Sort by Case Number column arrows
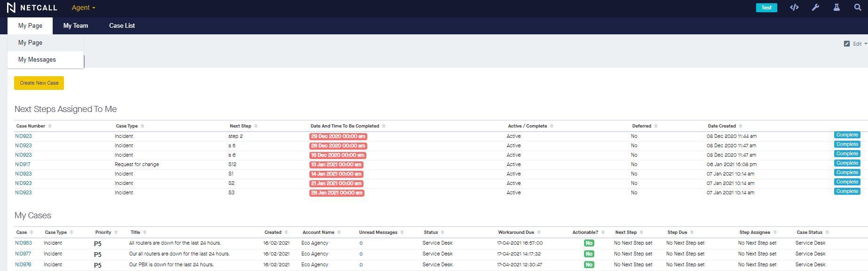868x271 pixels. (50, 126)
